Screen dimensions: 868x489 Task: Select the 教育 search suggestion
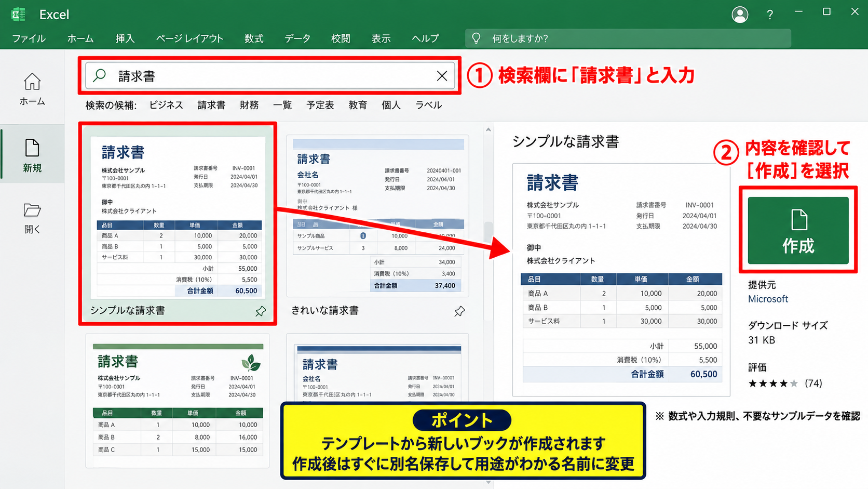tap(358, 105)
